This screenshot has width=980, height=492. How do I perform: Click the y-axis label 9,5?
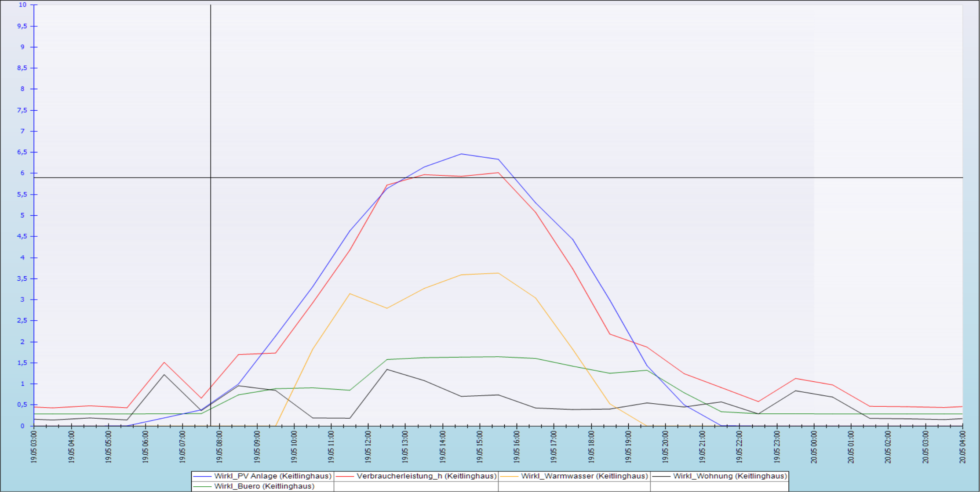tap(22, 26)
